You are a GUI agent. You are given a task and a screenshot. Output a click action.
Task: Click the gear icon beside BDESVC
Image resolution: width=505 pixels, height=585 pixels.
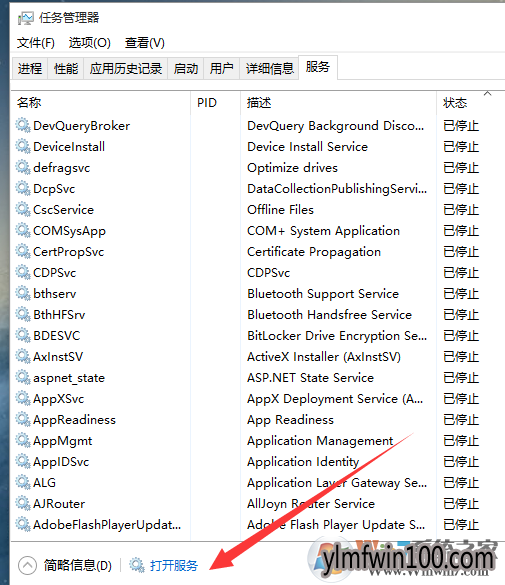tap(23, 335)
